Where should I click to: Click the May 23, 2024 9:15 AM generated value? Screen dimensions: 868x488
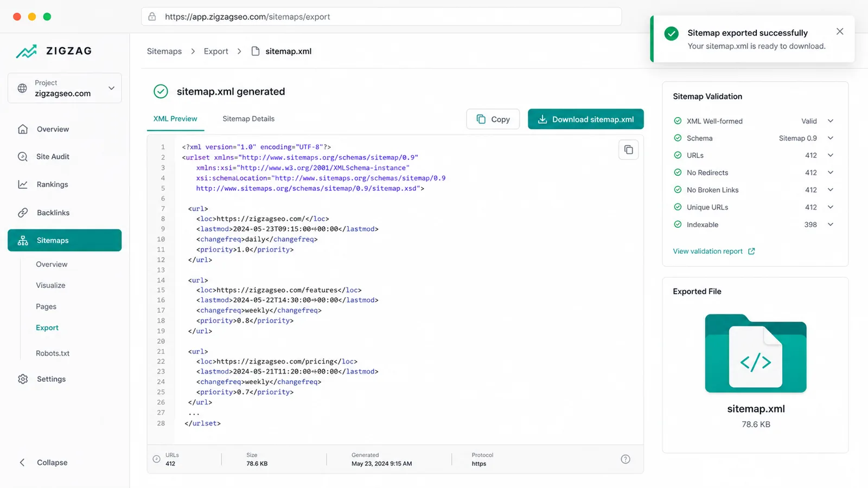pos(381,464)
